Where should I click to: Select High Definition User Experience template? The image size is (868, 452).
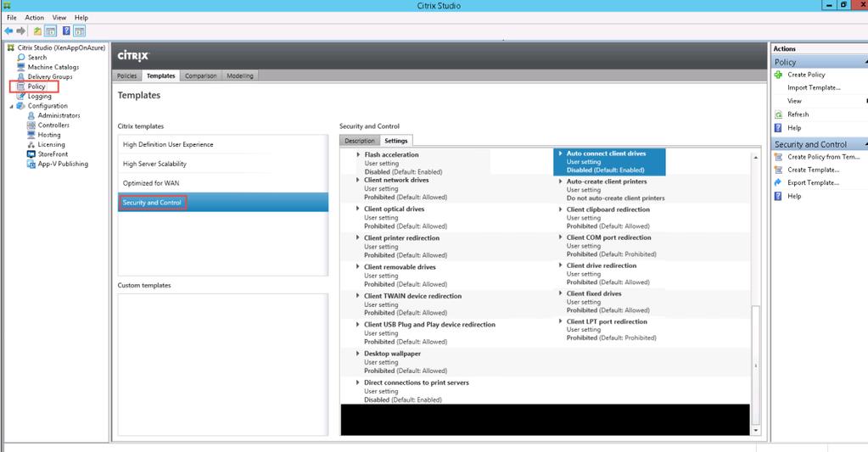coord(223,144)
